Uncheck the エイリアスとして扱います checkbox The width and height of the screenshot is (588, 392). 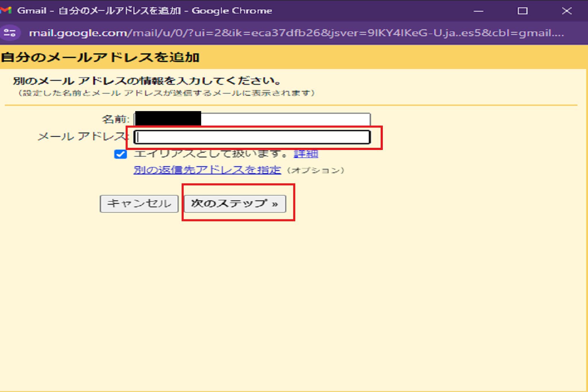[x=120, y=154]
